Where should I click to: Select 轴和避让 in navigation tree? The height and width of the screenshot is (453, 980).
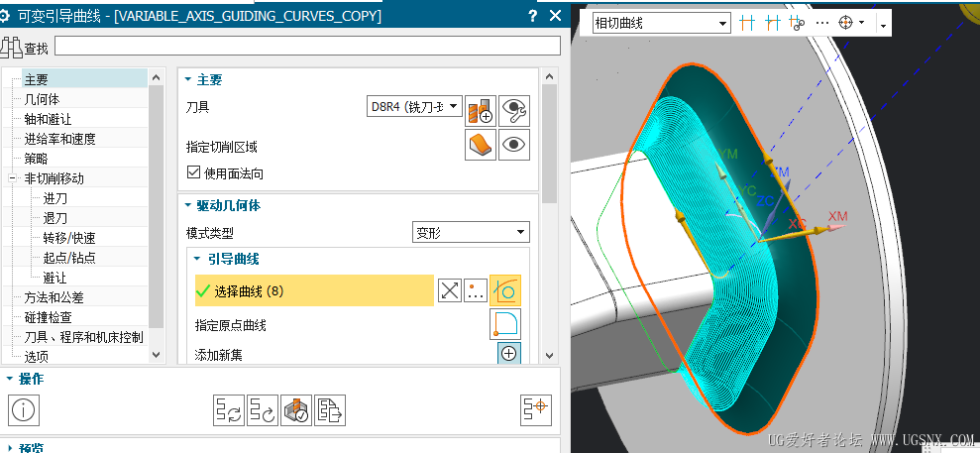pos(48,119)
